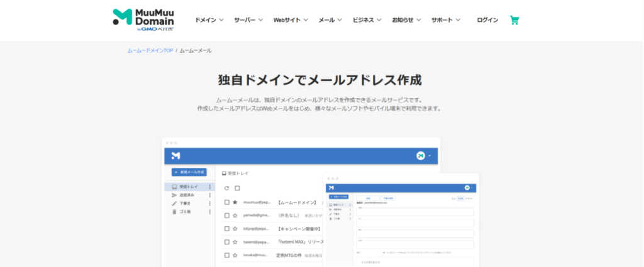Viewport: 644px width, 267px height.
Task: Go to ムームードメインTOP breadcrumb link
Action: 150,50
